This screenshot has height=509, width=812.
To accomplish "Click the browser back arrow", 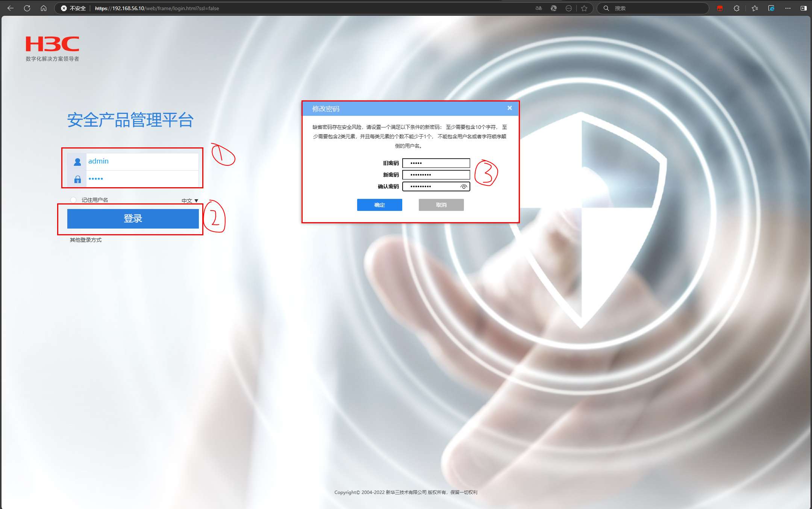I will click(x=11, y=8).
